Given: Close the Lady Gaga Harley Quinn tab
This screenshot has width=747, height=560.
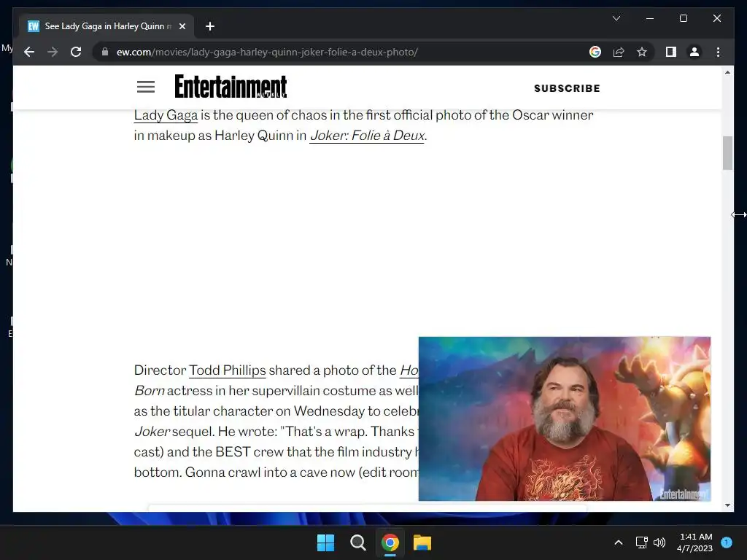Looking at the screenshot, I should tap(182, 26).
